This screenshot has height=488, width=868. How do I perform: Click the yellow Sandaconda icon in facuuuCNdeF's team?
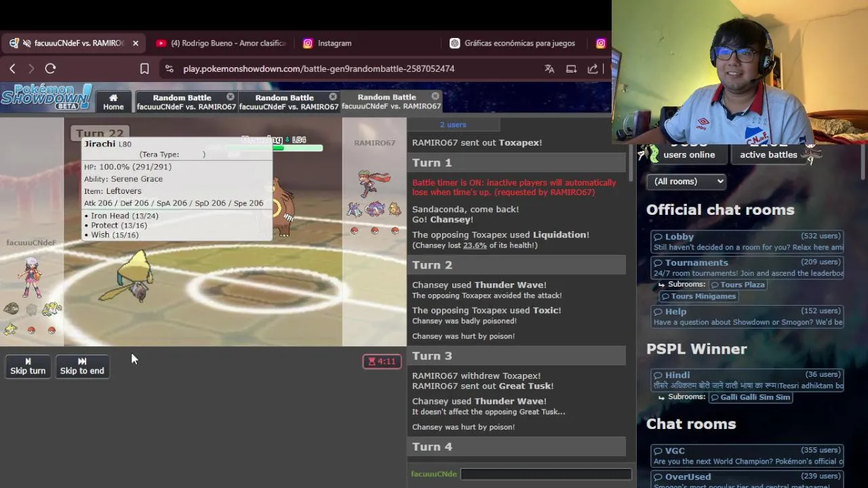[52, 309]
